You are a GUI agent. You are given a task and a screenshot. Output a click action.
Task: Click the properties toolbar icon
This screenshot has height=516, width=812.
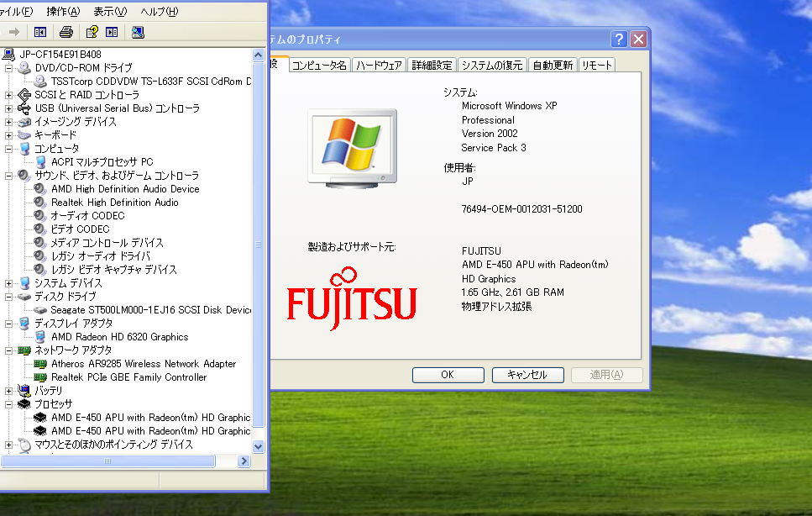[92, 32]
